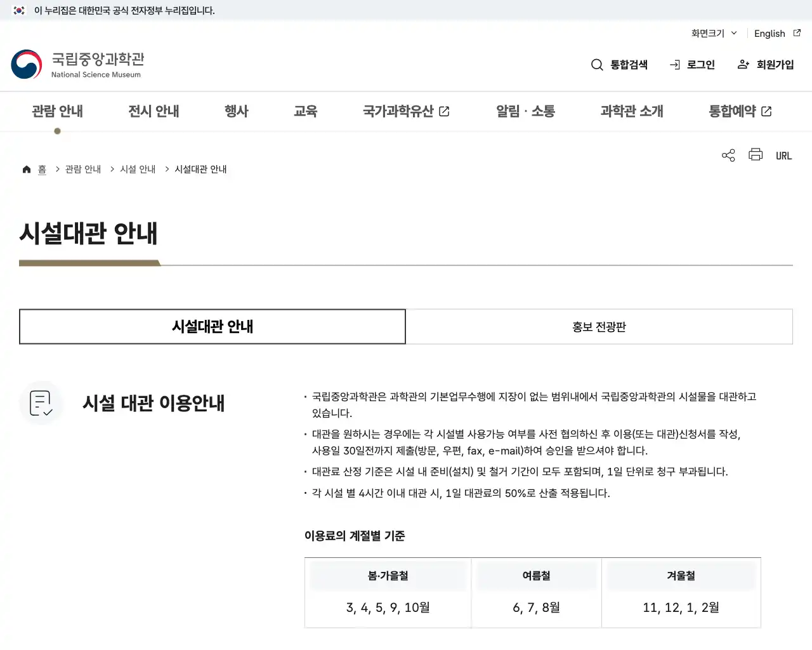Select the 시설대관 안내 tab
Viewport: 812px width, 650px height.
coord(213,326)
